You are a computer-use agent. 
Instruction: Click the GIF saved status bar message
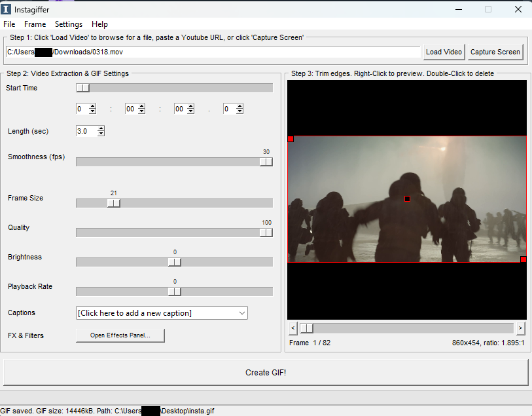(x=107, y=411)
